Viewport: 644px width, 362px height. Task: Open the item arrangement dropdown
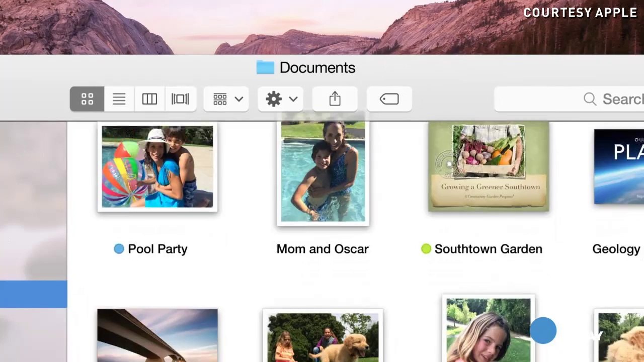click(x=226, y=99)
